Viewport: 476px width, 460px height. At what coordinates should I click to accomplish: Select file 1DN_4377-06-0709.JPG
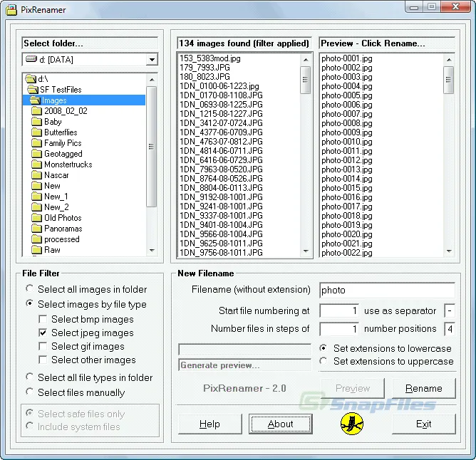221,132
